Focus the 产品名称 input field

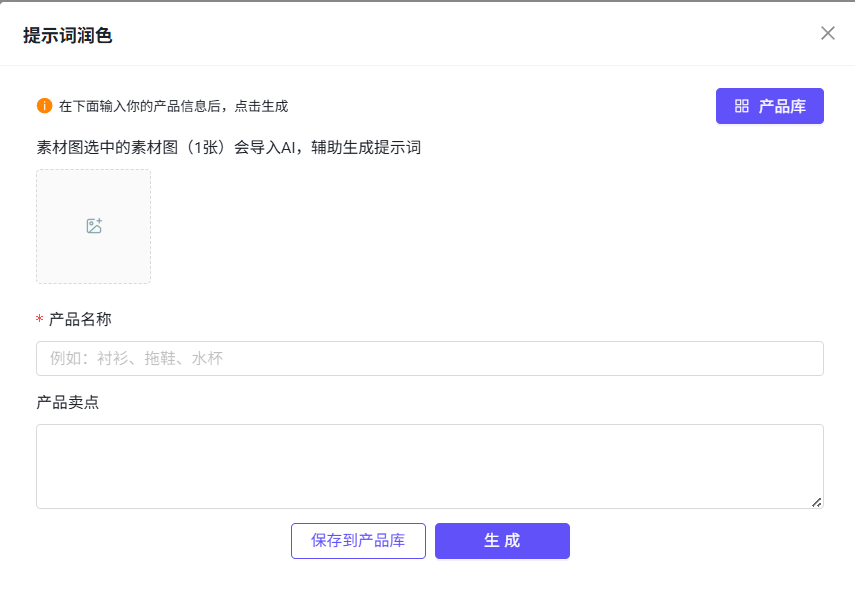coord(429,359)
